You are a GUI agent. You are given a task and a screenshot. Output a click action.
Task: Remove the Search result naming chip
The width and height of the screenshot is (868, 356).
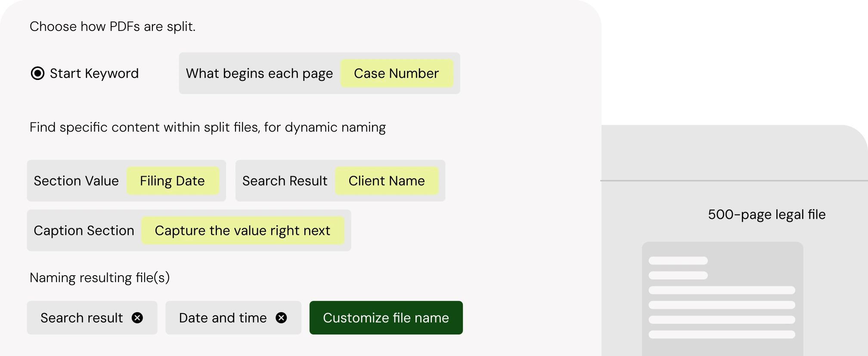[137, 318]
